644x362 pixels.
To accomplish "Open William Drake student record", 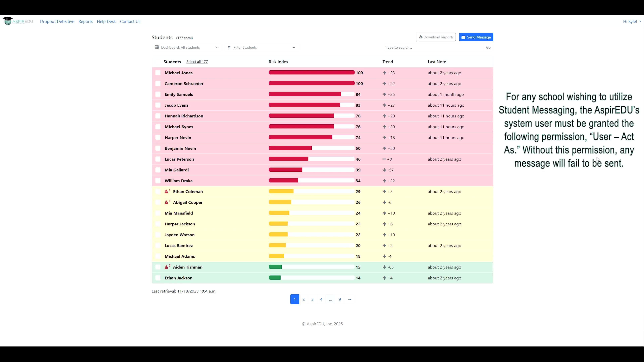I will (178, 181).
